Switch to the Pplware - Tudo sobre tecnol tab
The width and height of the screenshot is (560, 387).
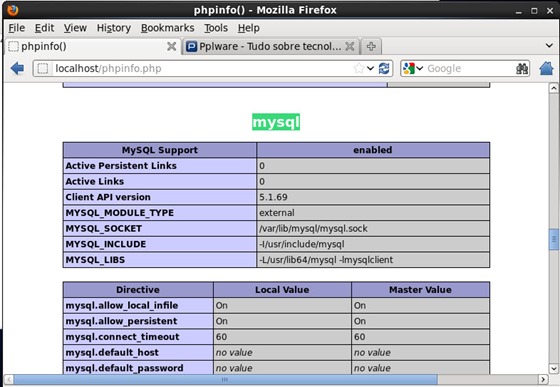click(x=271, y=46)
